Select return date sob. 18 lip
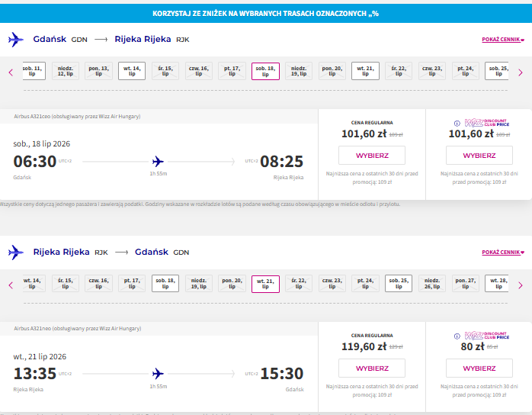This screenshot has height=415, width=532. point(165,284)
